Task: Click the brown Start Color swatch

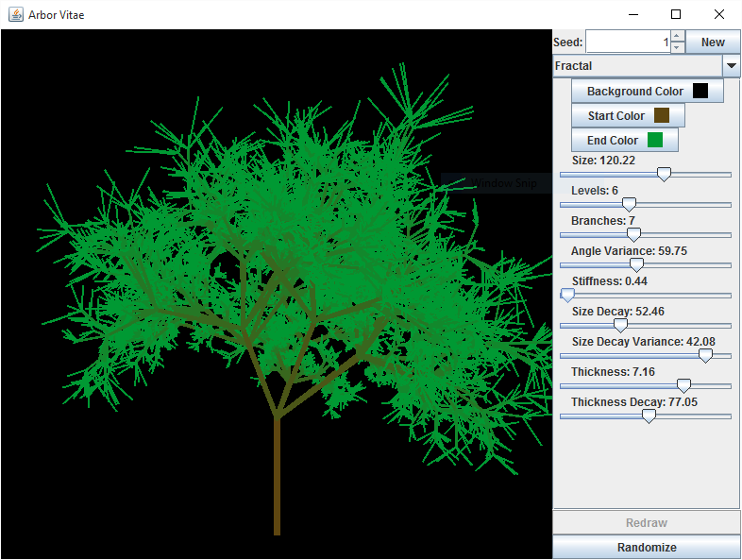Action: [x=662, y=115]
